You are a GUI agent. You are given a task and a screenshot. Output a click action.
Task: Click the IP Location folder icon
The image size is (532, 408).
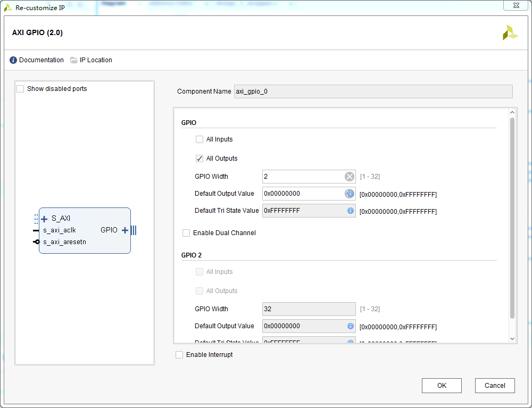click(x=73, y=60)
